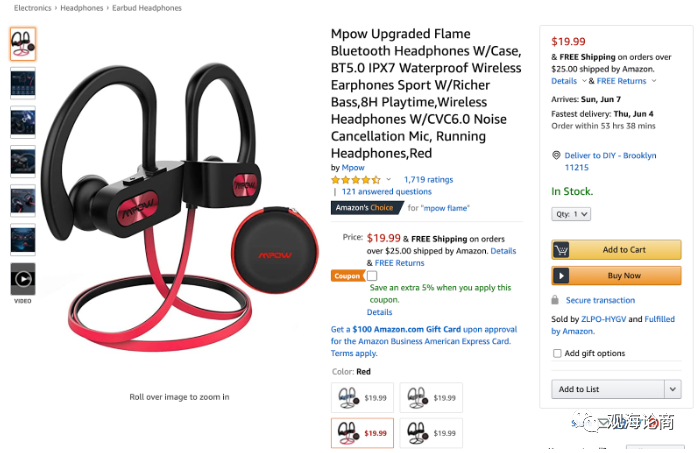Expand the FREE Returns chevron in buy box
Screen dimensions: 697x453
653,81
